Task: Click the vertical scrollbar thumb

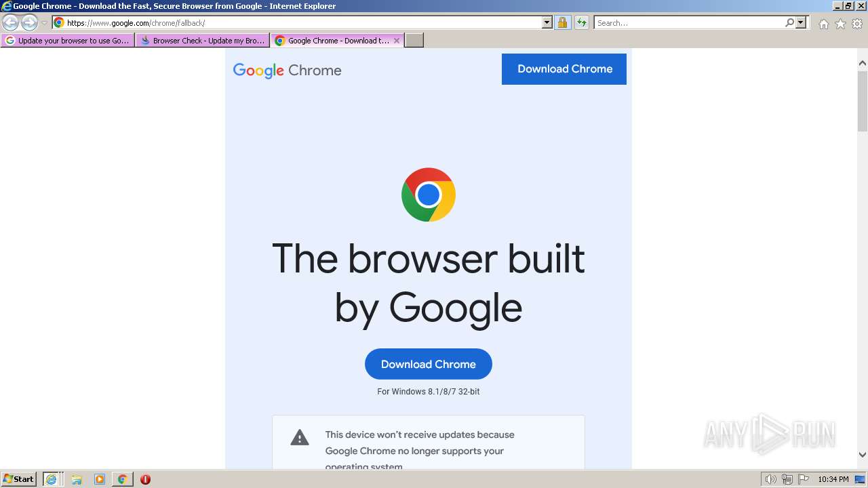Action: [x=863, y=100]
